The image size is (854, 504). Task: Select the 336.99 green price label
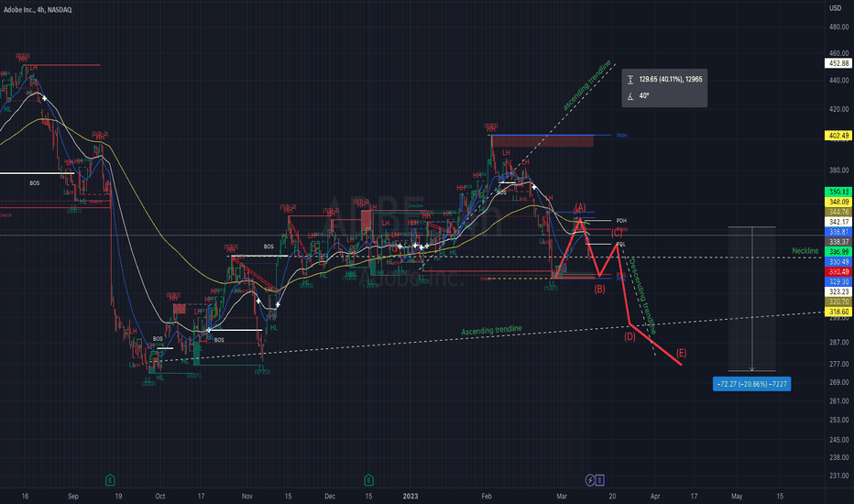click(x=838, y=252)
